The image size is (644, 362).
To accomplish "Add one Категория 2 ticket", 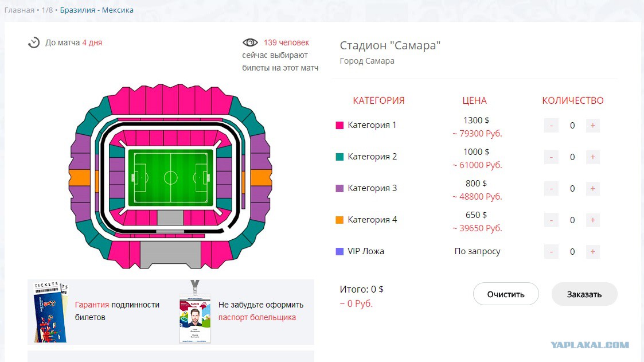I will [x=592, y=157].
